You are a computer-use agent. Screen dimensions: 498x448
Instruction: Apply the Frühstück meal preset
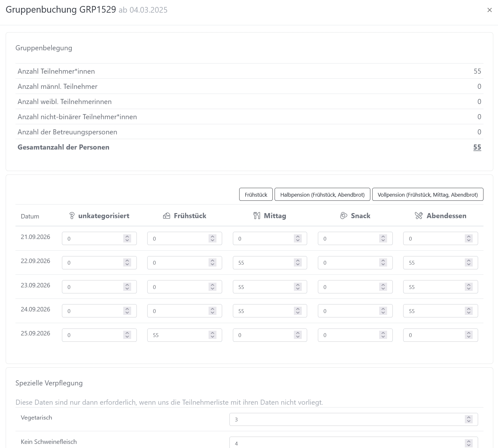tap(256, 194)
